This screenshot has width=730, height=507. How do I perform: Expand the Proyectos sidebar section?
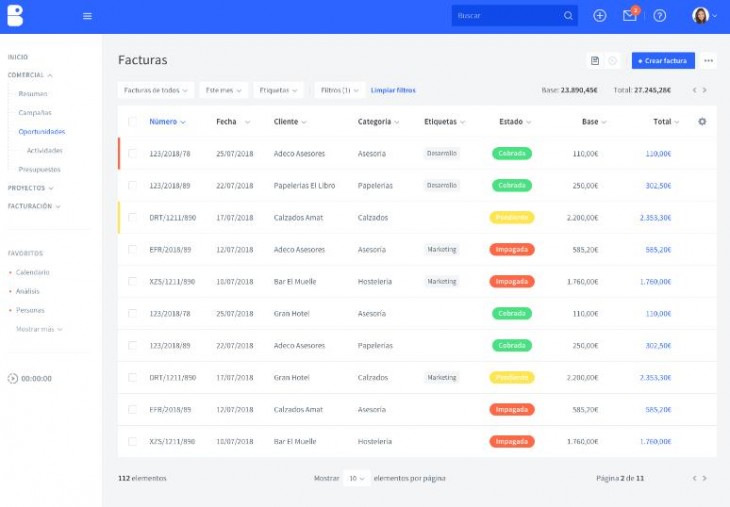point(30,188)
